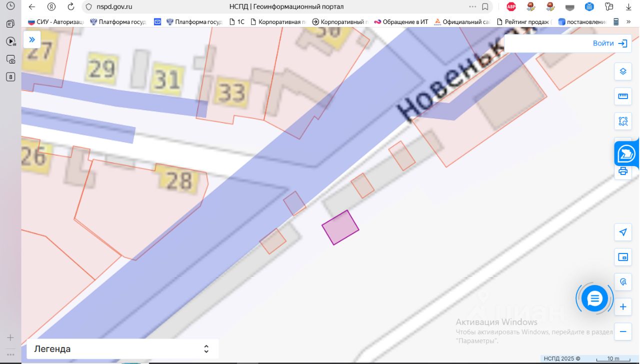This screenshot has height=364, width=640.
Task: Open the sidebar tab groups icon
Action: [10, 23]
